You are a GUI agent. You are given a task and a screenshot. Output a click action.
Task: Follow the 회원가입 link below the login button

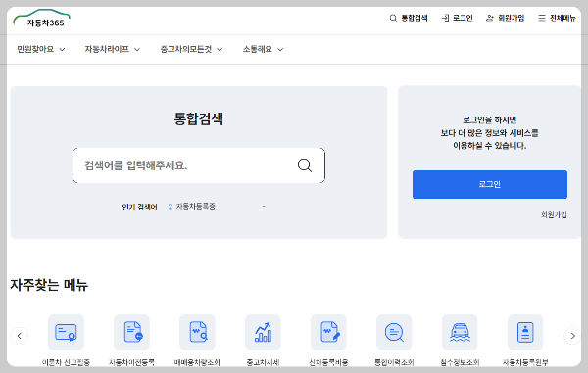coord(554,215)
